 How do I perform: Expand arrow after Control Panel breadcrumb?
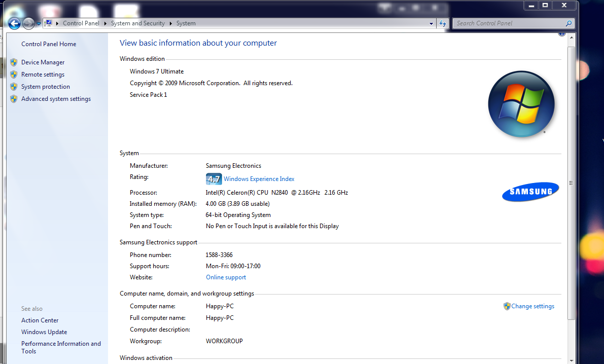[105, 23]
